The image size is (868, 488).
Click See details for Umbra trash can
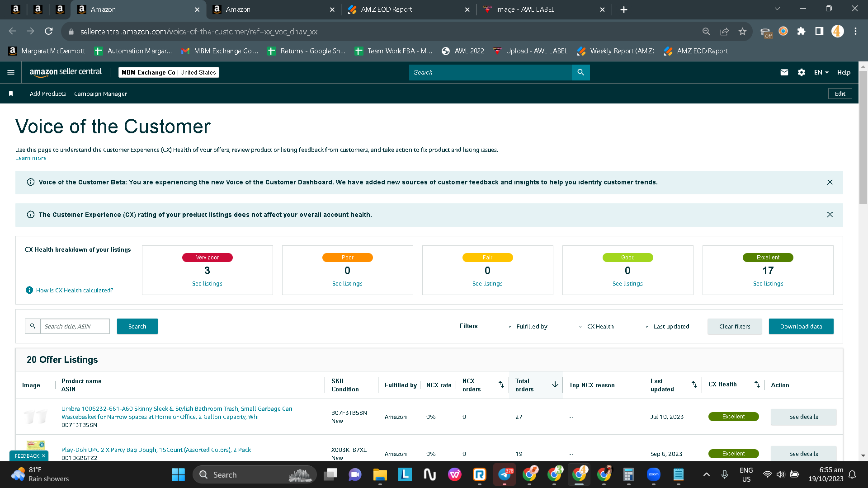(x=803, y=417)
